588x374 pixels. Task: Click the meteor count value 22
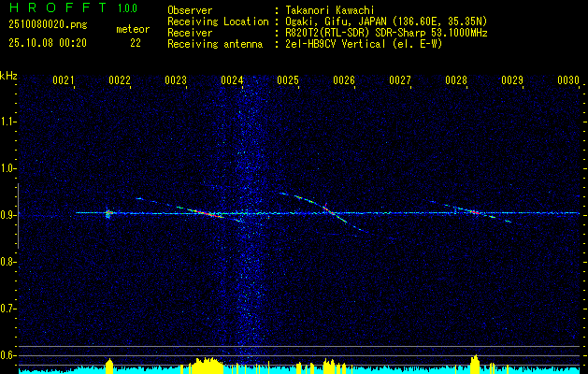coord(136,43)
